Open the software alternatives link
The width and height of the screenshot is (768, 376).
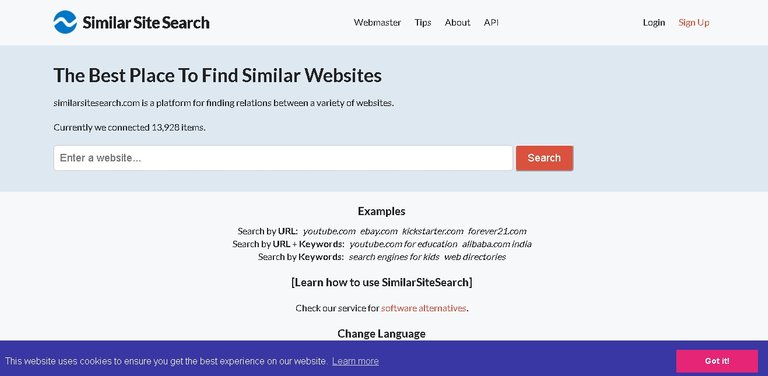[x=424, y=308]
